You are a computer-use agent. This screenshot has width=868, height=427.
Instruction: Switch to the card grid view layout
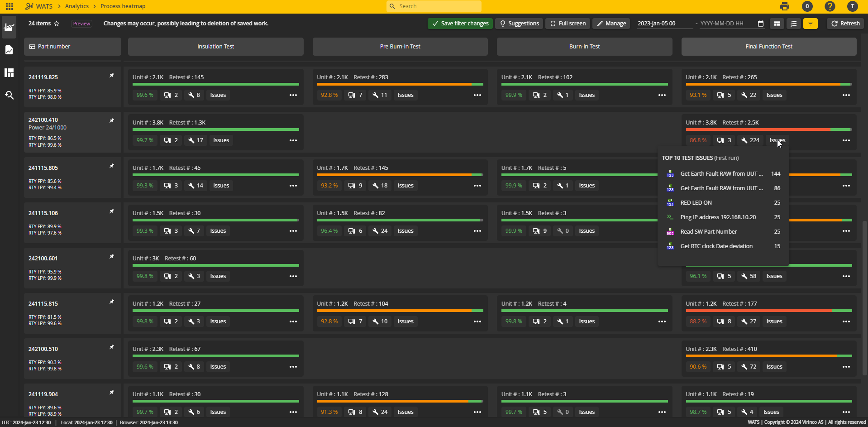(x=777, y=23)
